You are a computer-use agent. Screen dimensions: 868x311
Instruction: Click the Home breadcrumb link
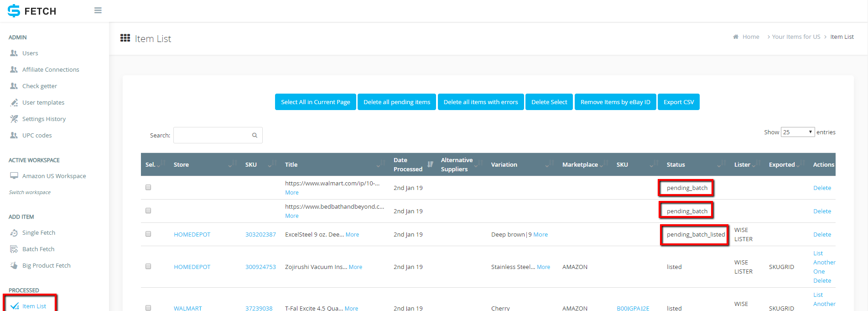coord(751,37)
